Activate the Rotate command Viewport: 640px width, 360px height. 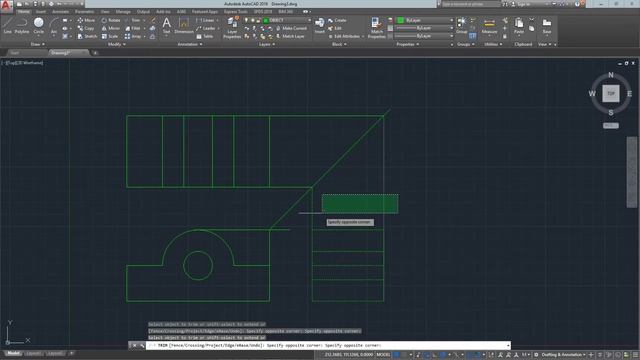tap(111, 20)
